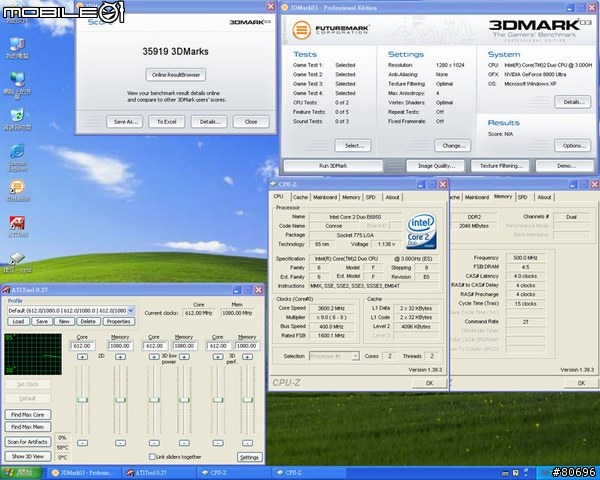Open the Recycle Bin desktop icon

[17, 119]
